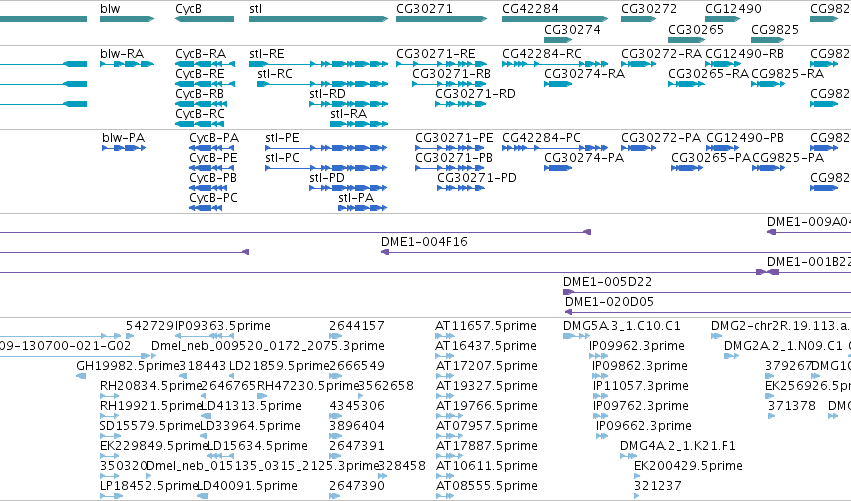Select the CG42284 gene bar
851x501 pixels.
pyautogui.click(x=555, y=19)
